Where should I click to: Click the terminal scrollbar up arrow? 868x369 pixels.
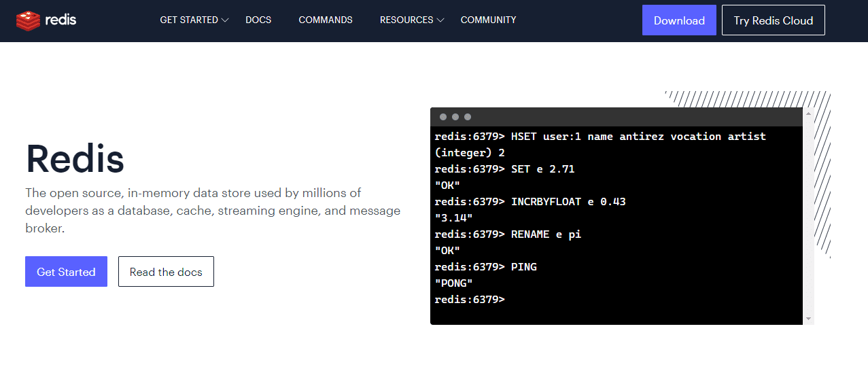pyautogui.click(x=809, y=113)
